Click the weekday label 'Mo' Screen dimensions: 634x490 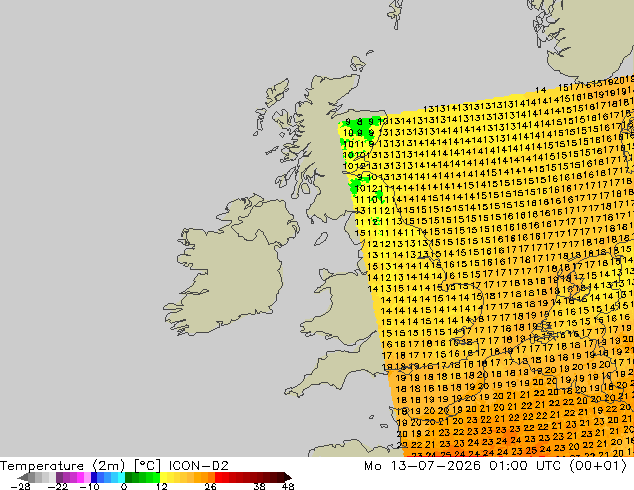pyautogui.click(x=372, y=466)
